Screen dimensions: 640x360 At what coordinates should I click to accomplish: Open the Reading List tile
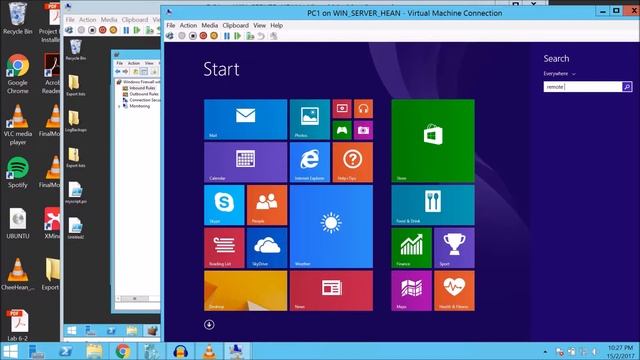tap(224, 248)
